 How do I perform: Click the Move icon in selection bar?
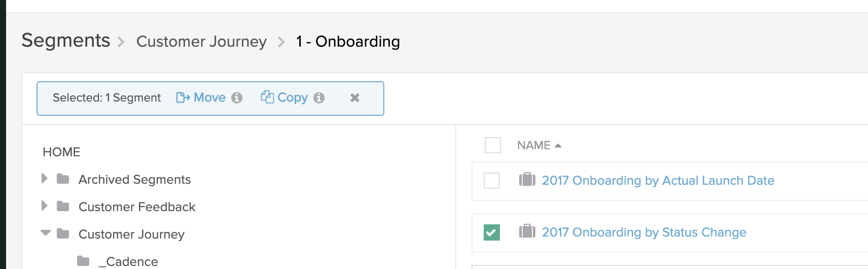point(183,97)
